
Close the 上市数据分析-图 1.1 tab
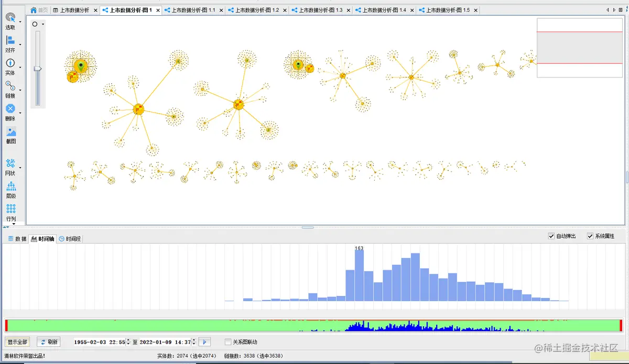[x=221, y=10]
